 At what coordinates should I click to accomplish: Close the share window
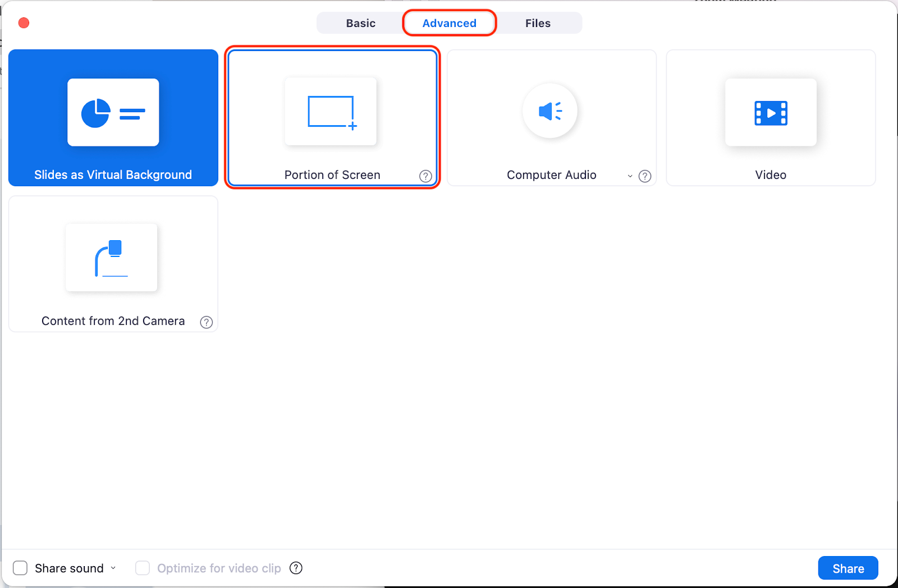[x=24, y=22]
